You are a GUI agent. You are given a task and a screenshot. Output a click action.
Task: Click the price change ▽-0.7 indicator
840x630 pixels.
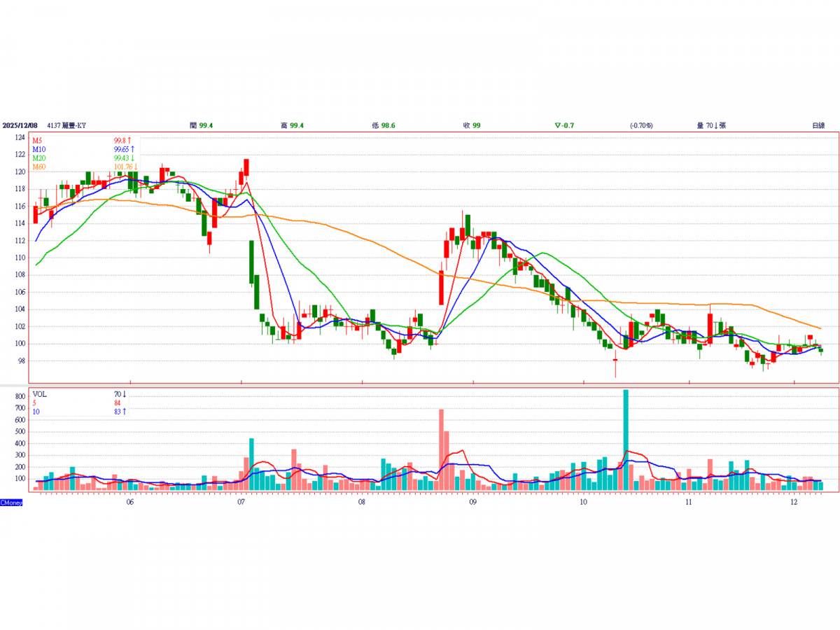pos(564,125)
